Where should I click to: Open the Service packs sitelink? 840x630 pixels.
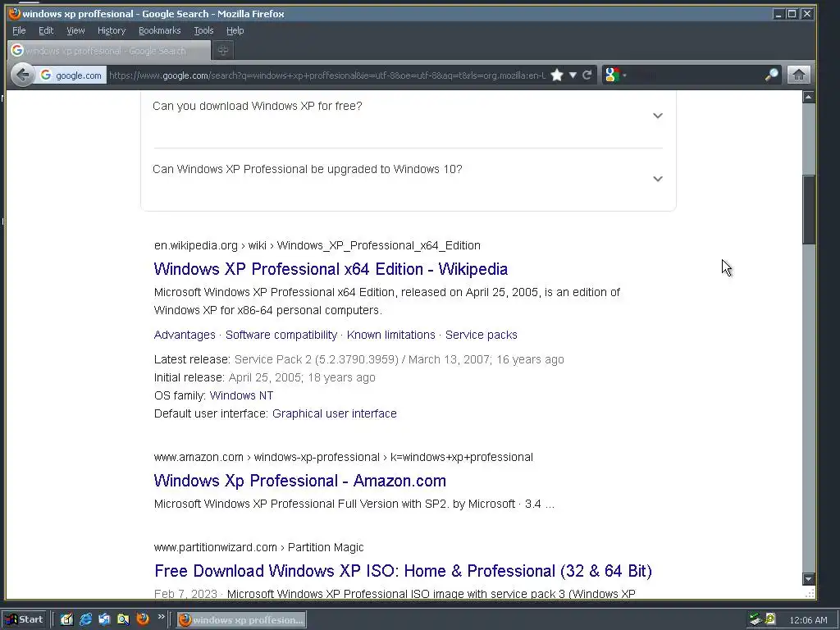(x=481, y=335)
